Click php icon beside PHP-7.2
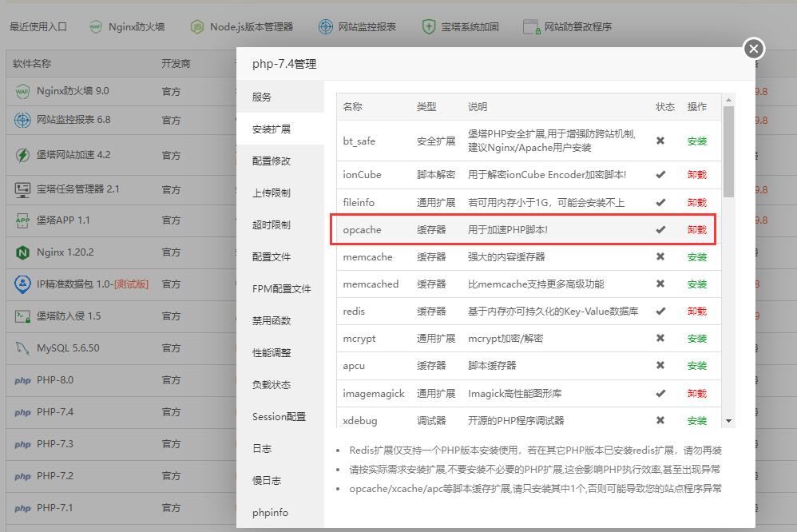797x532 pixels. 22,477
